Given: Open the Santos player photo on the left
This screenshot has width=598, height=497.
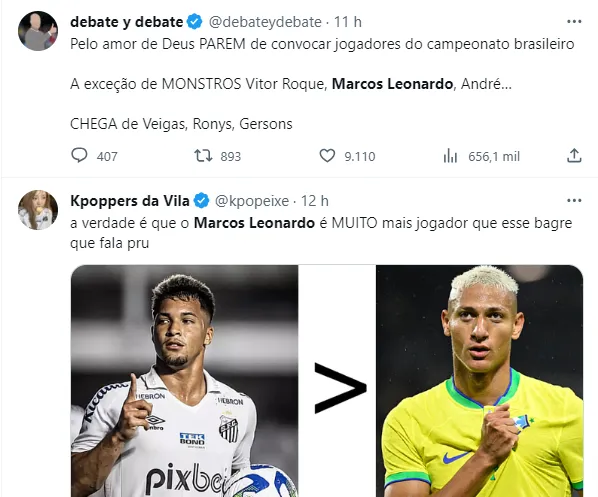Looking at the screenshot, I should 185,381.
